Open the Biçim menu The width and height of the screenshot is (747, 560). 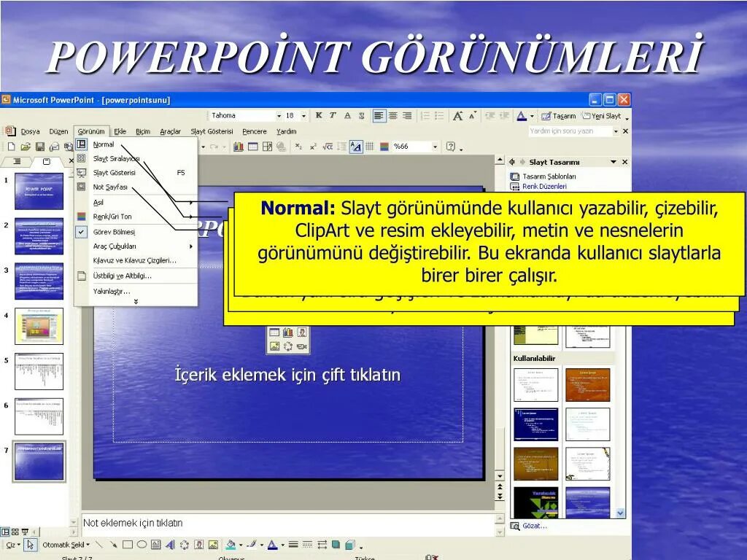(x=143, y=131)
